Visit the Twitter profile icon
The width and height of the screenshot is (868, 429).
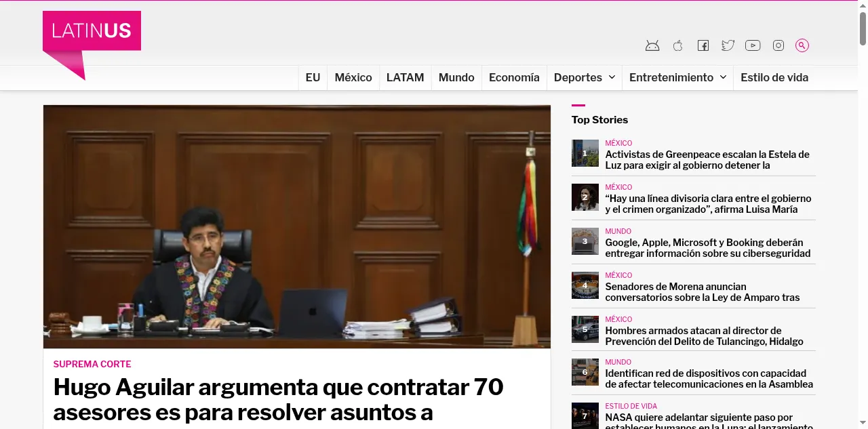click(728, 45)
